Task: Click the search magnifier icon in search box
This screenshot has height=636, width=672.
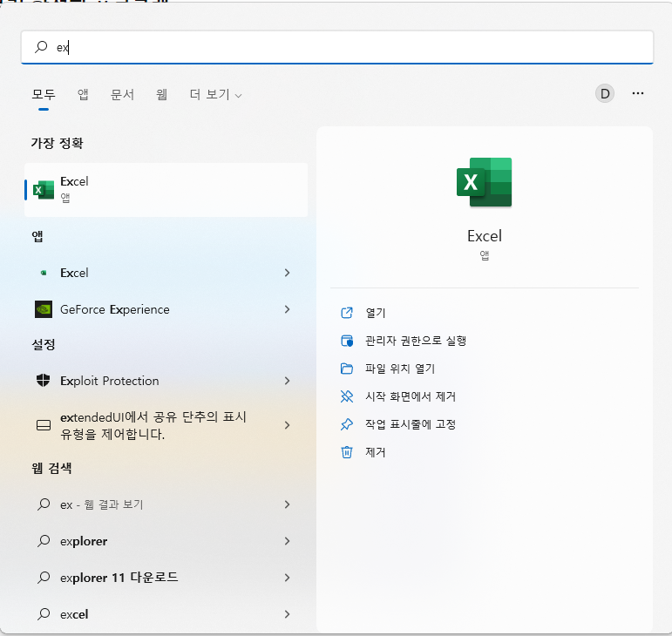Action: pyautogui.click(x=41, y=47)
